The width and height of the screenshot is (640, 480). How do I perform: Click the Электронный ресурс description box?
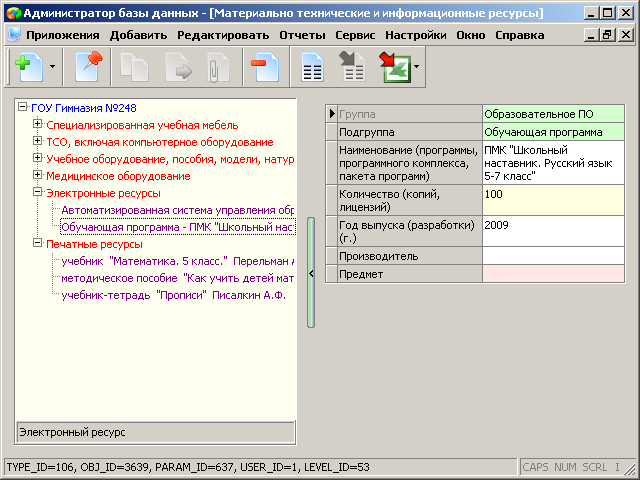pos(156,432)
